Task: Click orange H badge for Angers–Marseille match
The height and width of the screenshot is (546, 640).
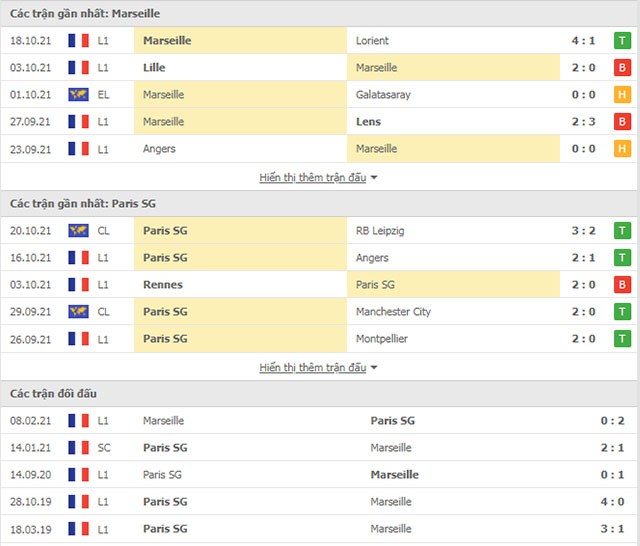Action: [622, 149]
